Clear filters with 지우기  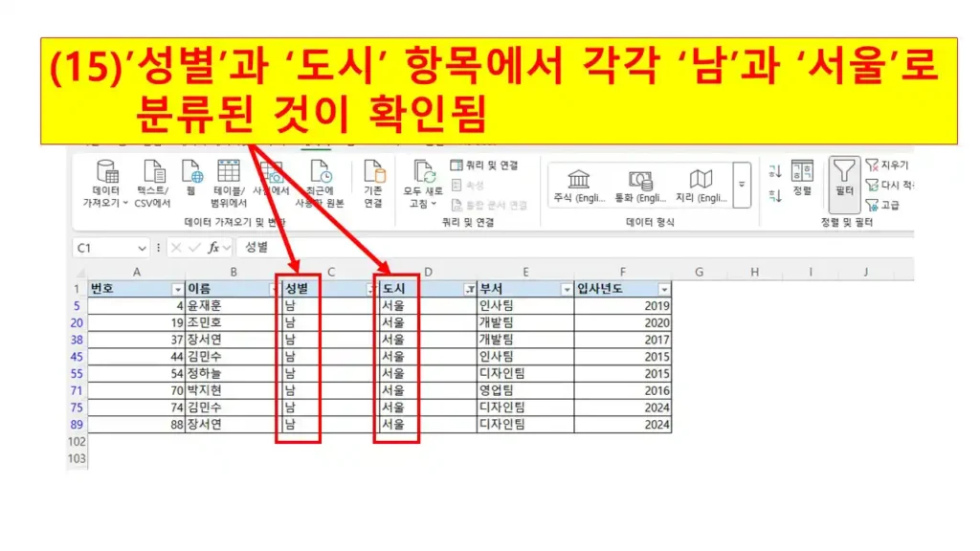click(x=887, y=165)
